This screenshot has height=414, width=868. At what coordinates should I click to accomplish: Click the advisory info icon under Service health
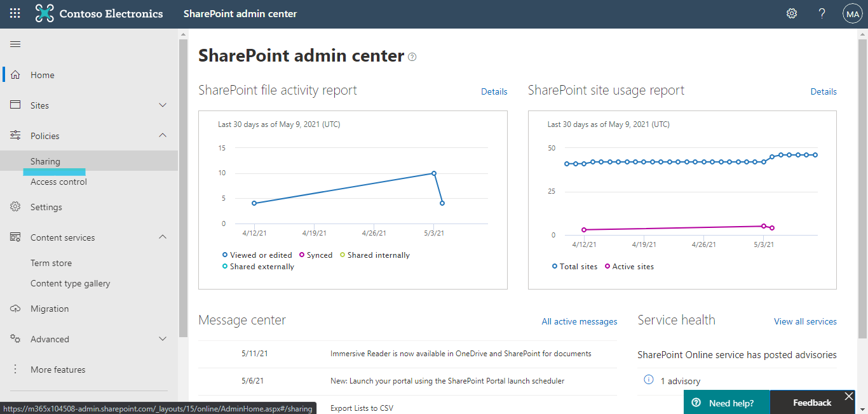coord(648,380)
